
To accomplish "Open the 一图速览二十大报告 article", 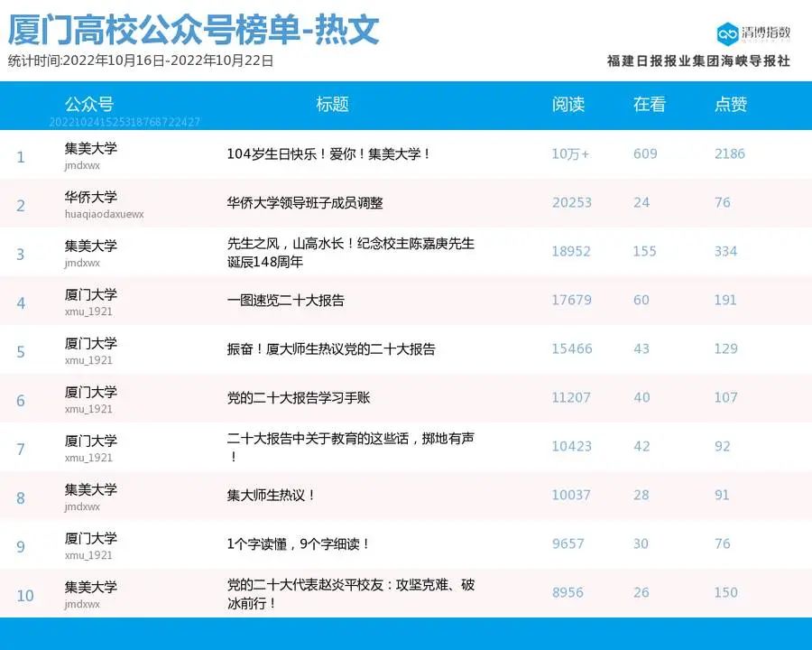I will click(x=285, y=301).
